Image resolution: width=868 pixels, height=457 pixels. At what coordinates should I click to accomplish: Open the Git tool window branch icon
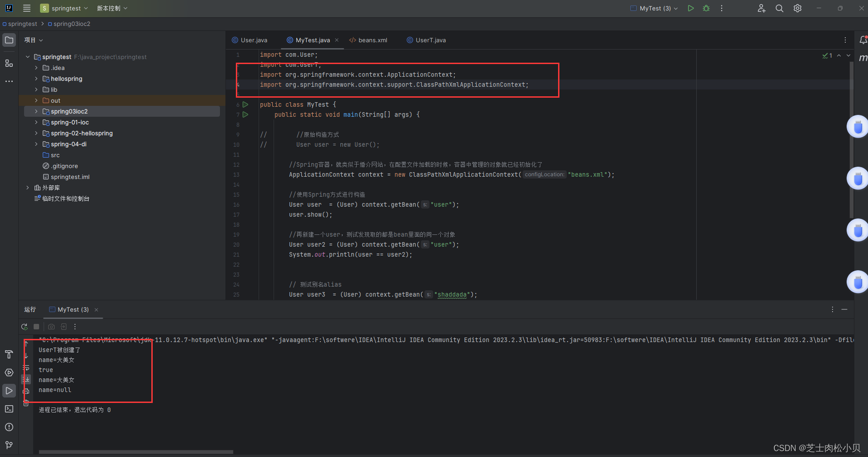9,445
